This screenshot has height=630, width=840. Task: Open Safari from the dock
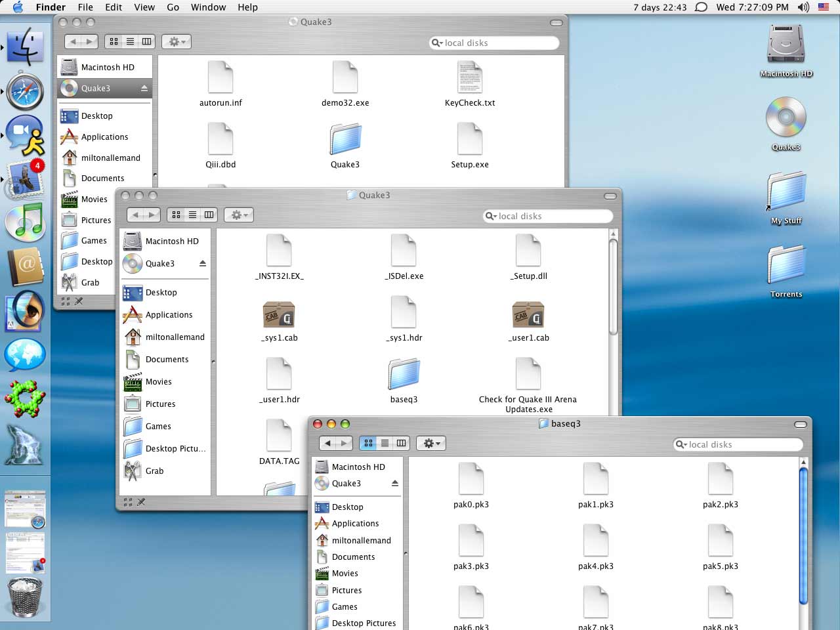click(x=25, y=91)
